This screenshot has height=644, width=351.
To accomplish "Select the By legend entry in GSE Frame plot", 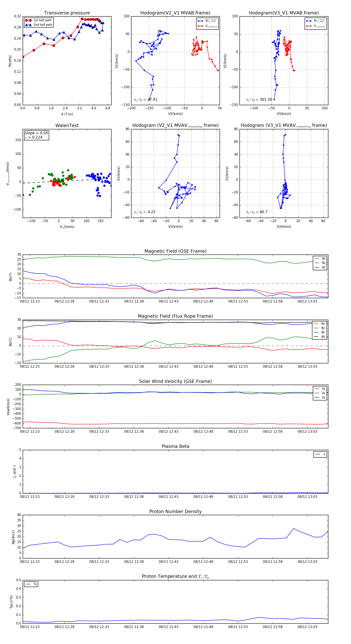I will point(320,263).
